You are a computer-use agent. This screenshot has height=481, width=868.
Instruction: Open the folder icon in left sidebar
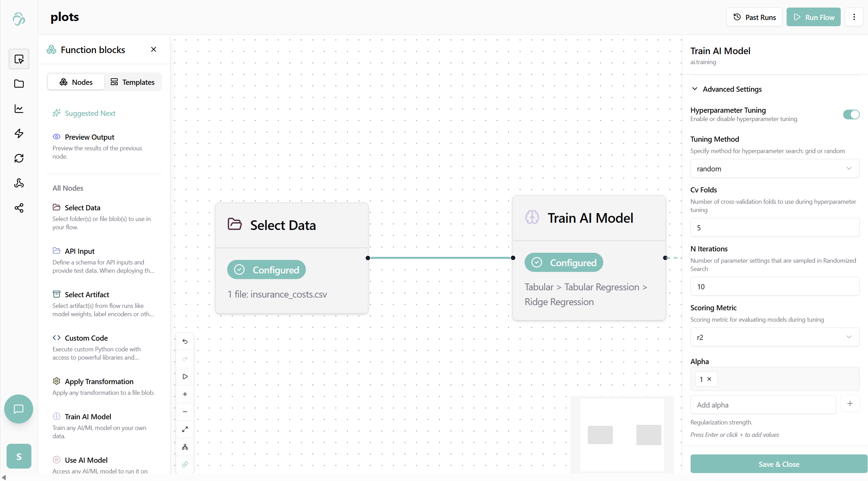(x=19, y=84)
